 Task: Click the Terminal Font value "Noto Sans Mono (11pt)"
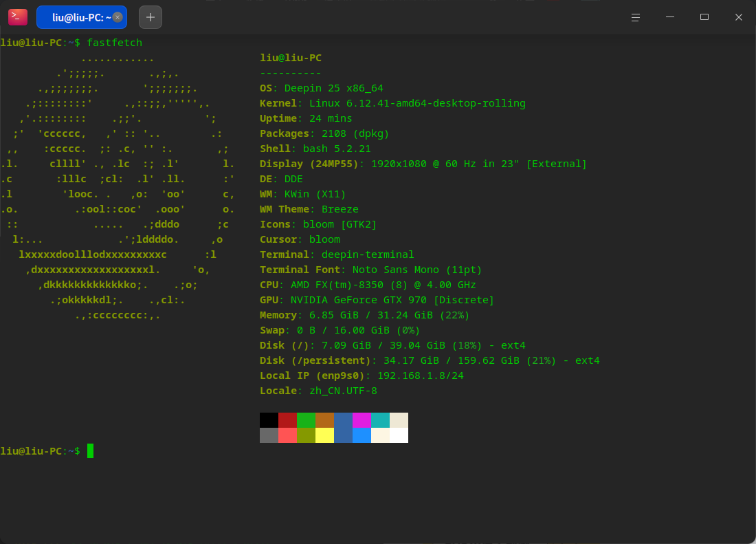click(417, 270)
